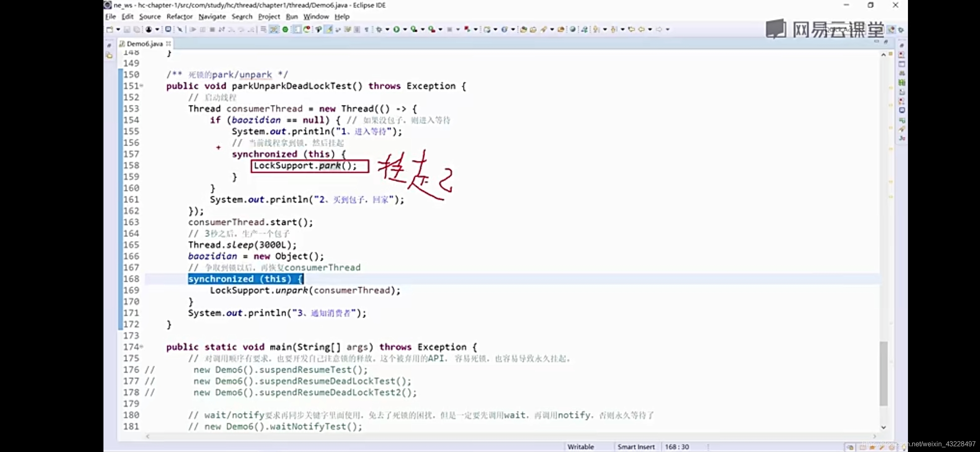Image resolution: width=980 pixels, height=452 pixels.
Task: Click the Search flashlight toolbar icon
Action: (544, 29)
